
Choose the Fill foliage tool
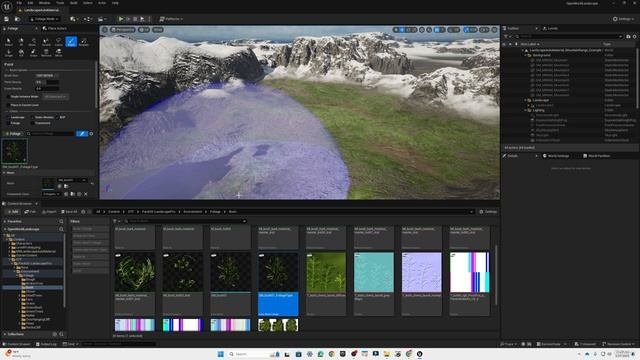coord(21,53)
